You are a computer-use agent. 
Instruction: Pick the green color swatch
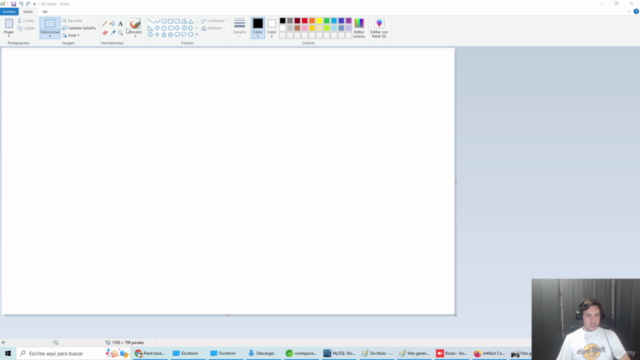327,21
